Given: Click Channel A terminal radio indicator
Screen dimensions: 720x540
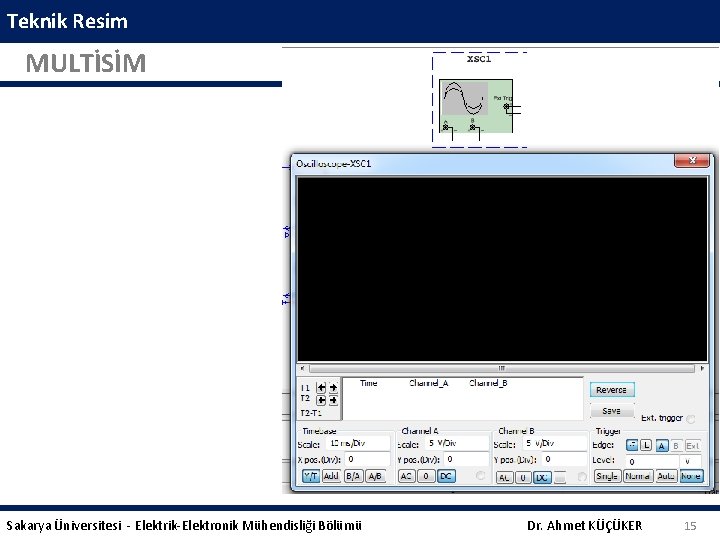Looking at the screenshot, I should pyautogui.click(x=480, y=476).
